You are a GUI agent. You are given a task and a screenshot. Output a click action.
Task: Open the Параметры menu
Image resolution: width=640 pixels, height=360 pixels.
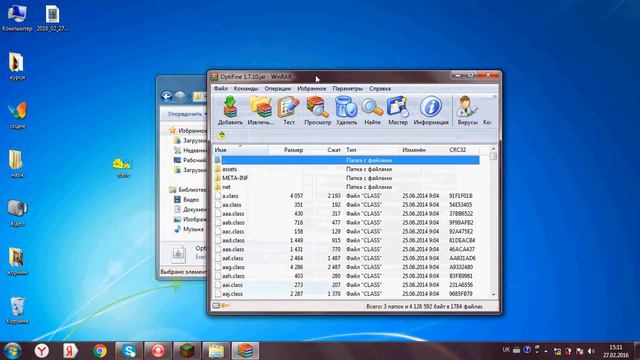347,88
